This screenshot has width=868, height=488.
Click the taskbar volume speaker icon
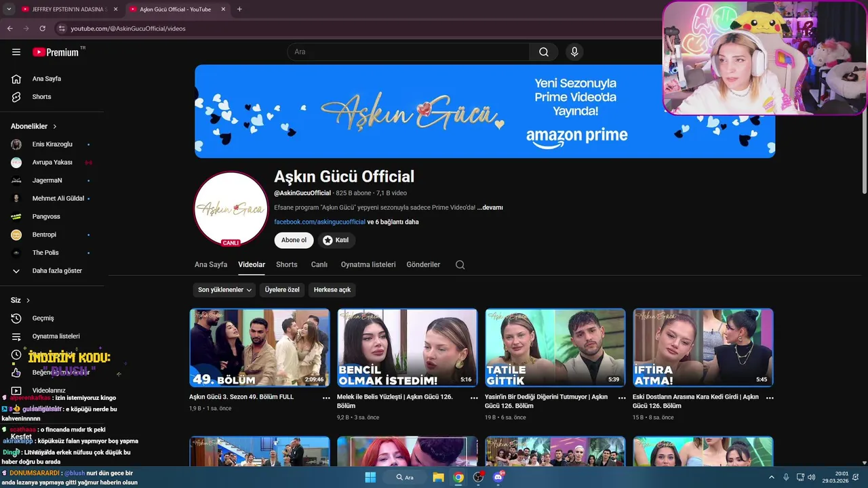point(812,477)
